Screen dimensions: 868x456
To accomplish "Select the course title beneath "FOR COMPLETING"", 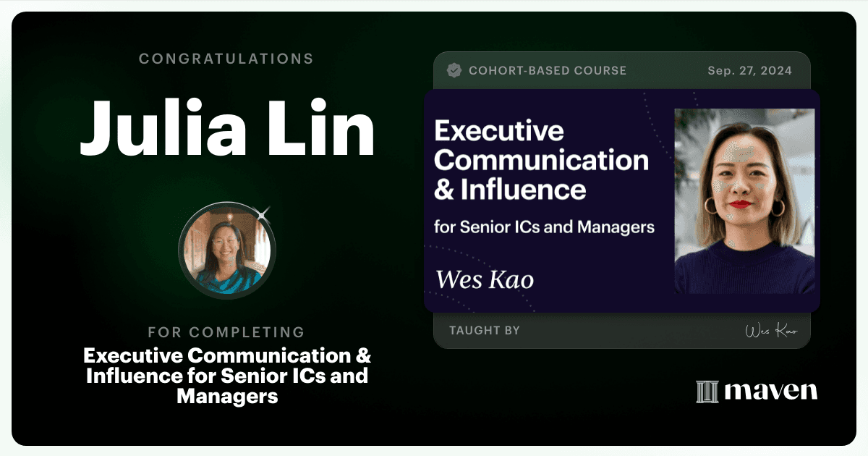I will coord(227,376).
